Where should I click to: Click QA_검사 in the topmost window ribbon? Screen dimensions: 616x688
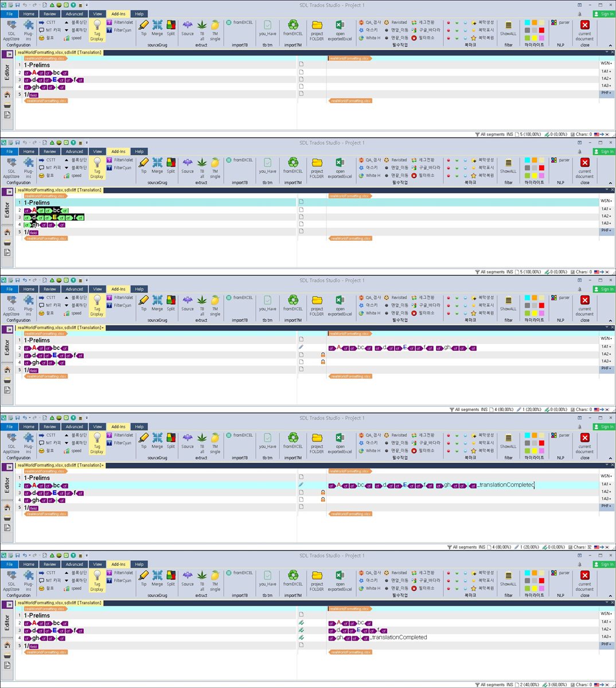370,23
